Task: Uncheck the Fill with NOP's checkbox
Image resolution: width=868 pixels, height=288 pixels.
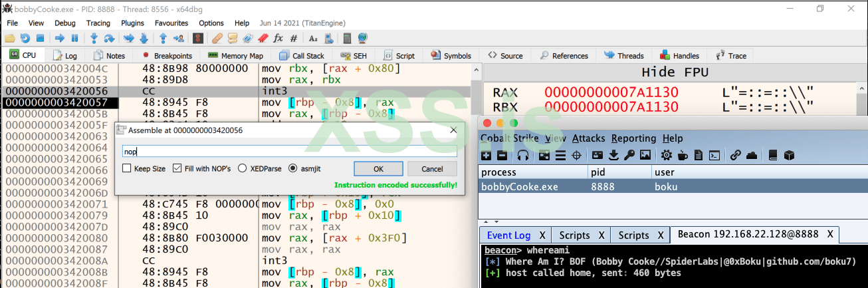Action: point(177,168)
